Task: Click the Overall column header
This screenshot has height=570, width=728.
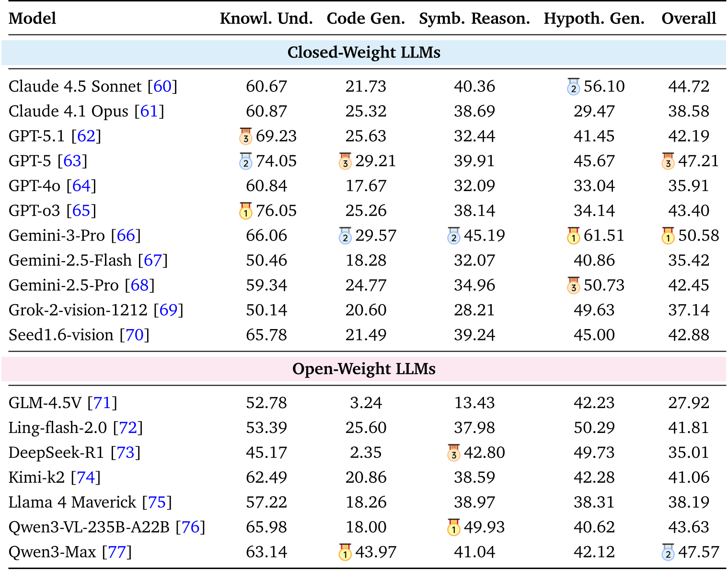Action: click(x=689, y=18)
